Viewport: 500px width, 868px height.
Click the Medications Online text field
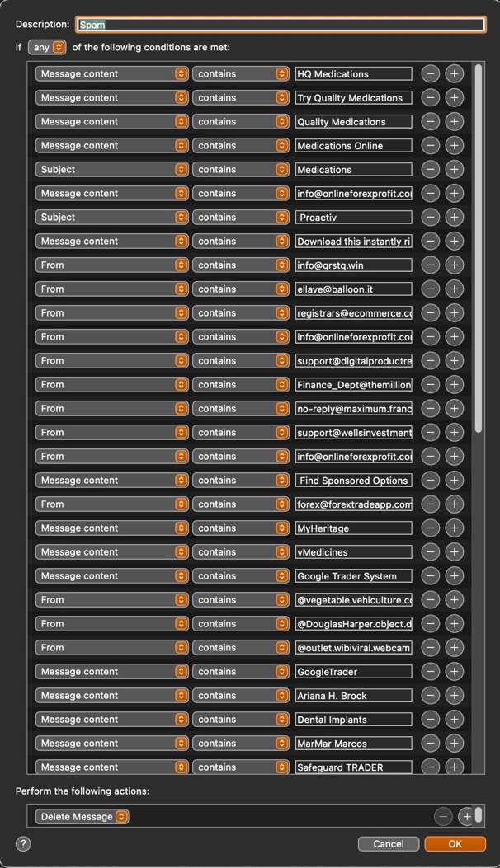coord(354,145)
